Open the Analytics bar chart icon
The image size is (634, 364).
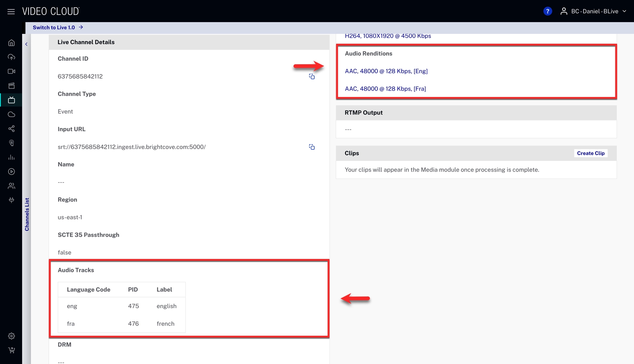(x=11, y=157)
